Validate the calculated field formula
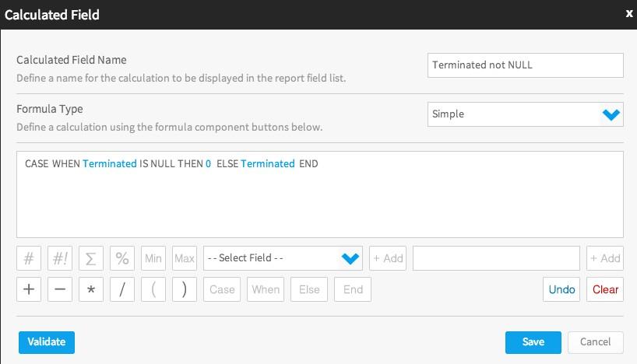 click(x=47, y=342)
